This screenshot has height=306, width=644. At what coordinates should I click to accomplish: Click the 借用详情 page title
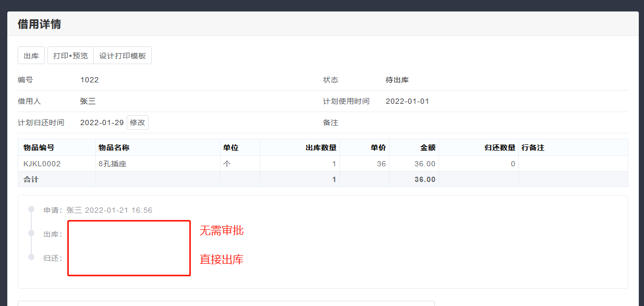(39, 24)
